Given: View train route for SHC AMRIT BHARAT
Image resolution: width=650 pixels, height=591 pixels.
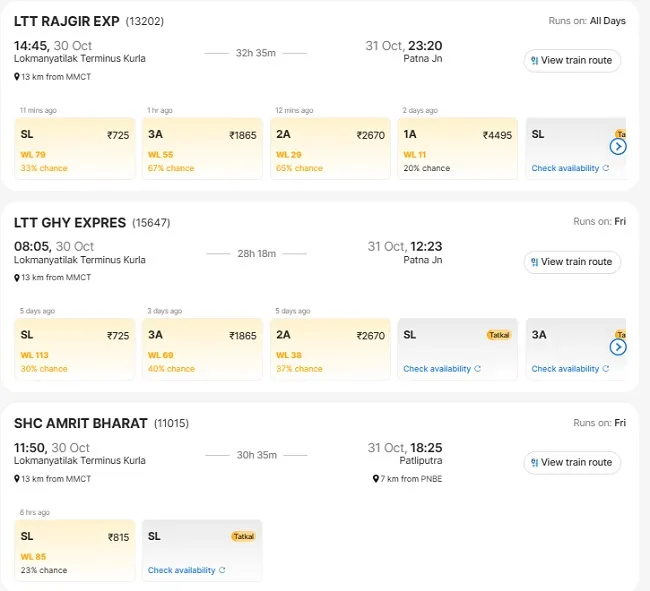Looking at the screenshot, I should (572, 463).
